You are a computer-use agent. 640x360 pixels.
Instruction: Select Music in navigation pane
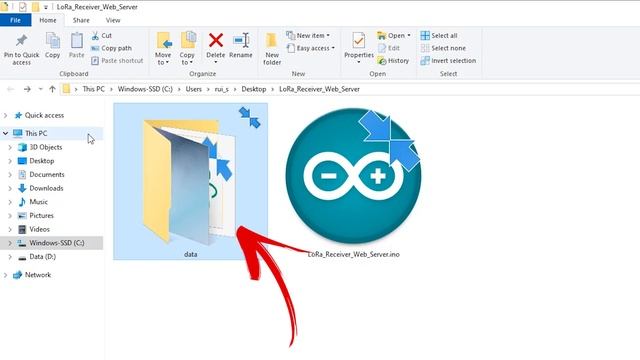pos(38,202)
